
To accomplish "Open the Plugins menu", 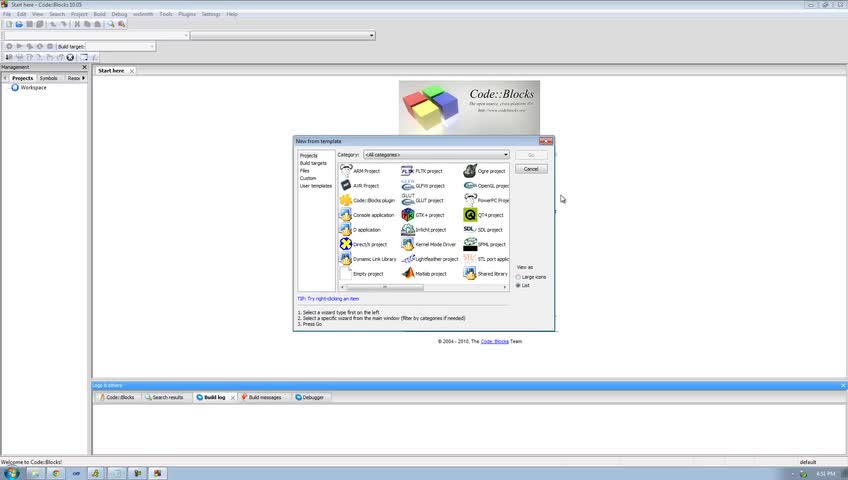I will [x=187, y=14].
